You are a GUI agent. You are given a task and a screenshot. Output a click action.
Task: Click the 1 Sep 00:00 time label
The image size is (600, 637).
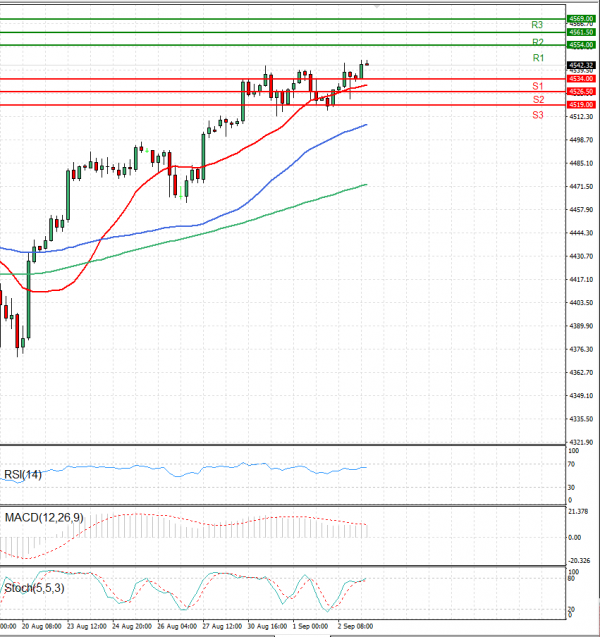(x=310, y=626)
